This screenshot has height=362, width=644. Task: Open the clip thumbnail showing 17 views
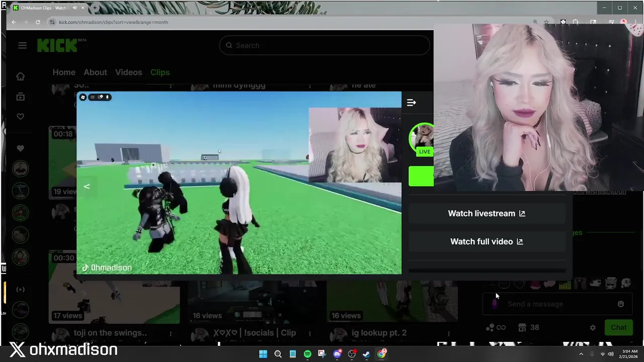tap(114, 287)
